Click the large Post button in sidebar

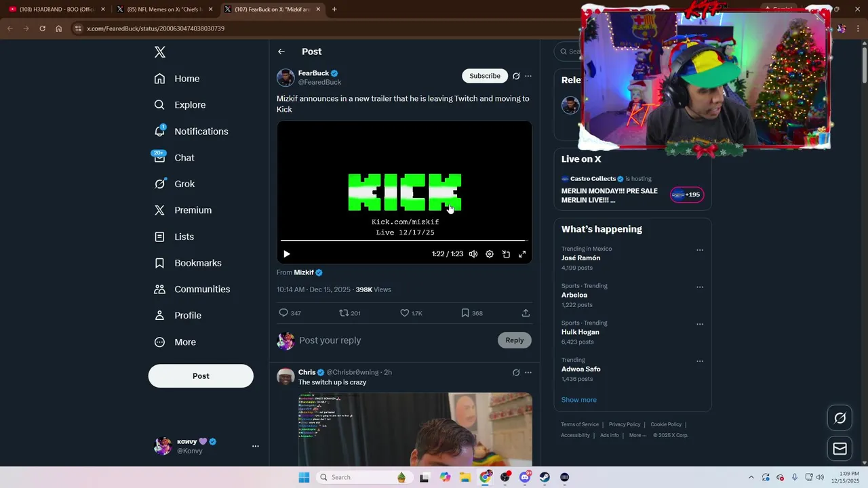pyautogui.click(x=201, y=376)
